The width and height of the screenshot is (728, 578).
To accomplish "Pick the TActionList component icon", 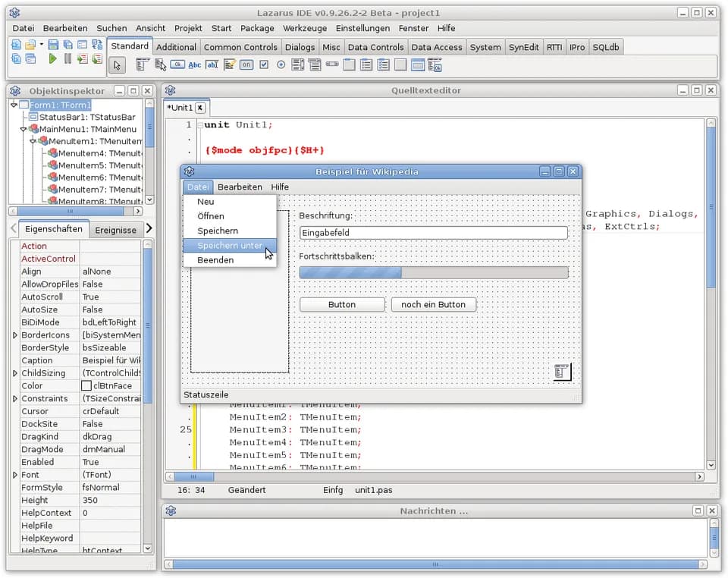I will pos(435,64).
